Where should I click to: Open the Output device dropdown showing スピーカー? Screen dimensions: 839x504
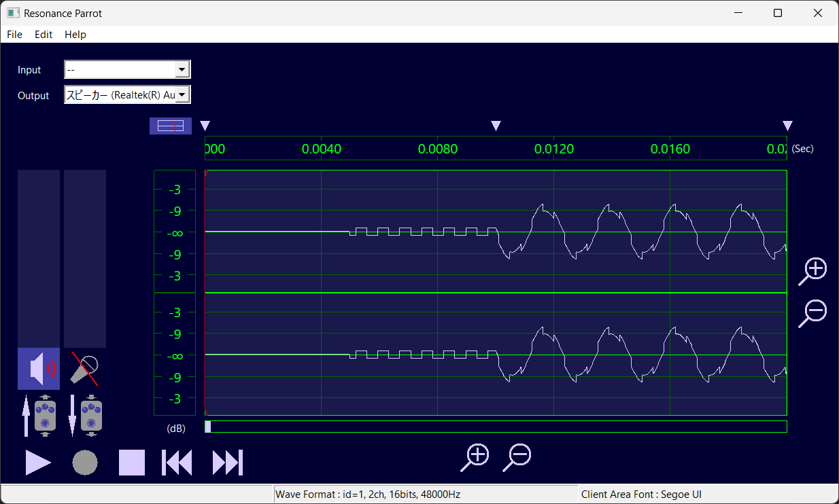[182, 95]
